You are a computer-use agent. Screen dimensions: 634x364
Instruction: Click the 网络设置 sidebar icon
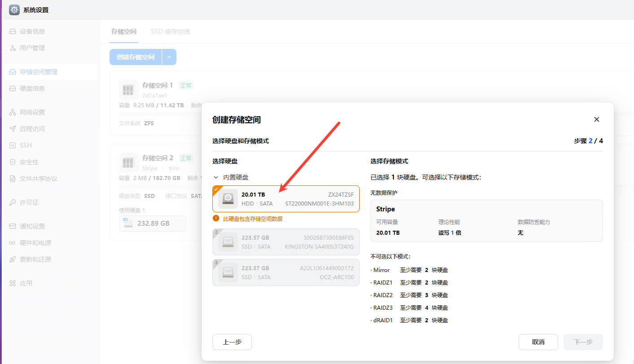pos(13,112)
